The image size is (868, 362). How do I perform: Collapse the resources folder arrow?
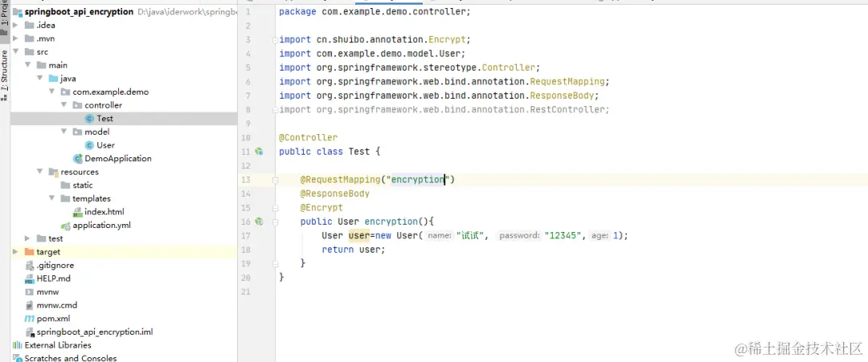coord(40,172)
